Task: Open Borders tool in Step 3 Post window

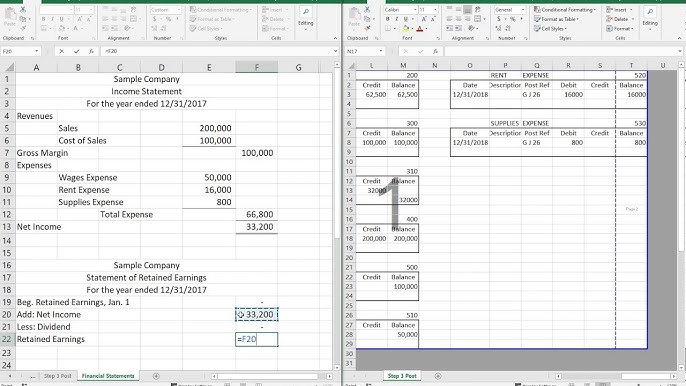Action: [x=388, y=28]
